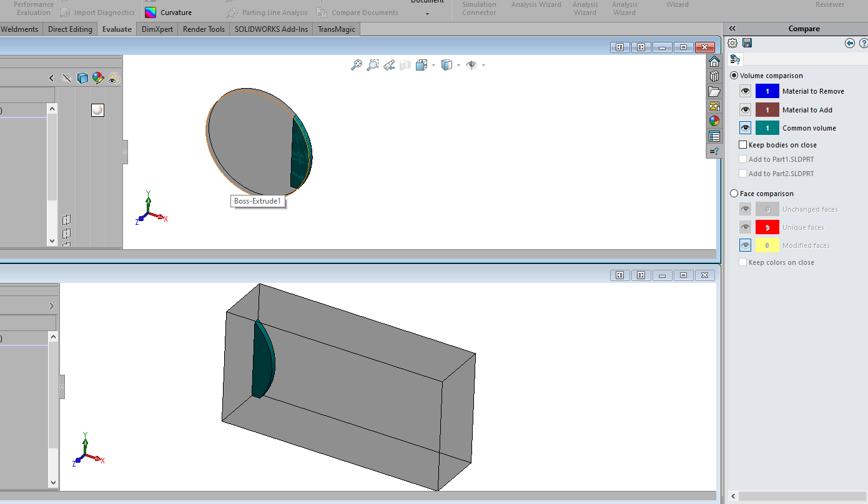
Task: Open the Document dropdown arrow
Action: (428, 13)
